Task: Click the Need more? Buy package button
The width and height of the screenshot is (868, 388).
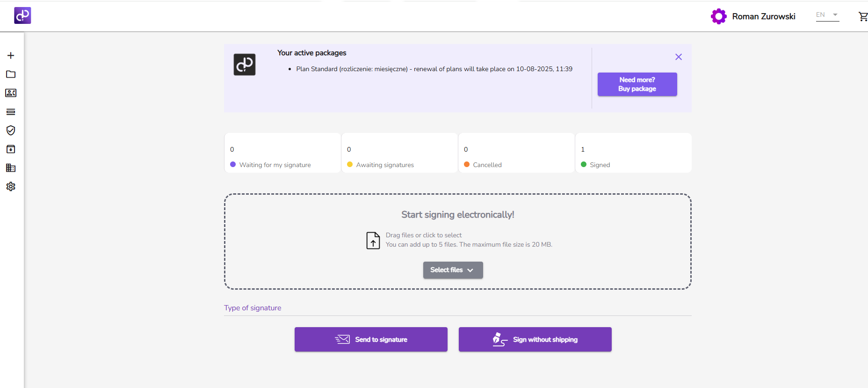Action: pos(637,84)
